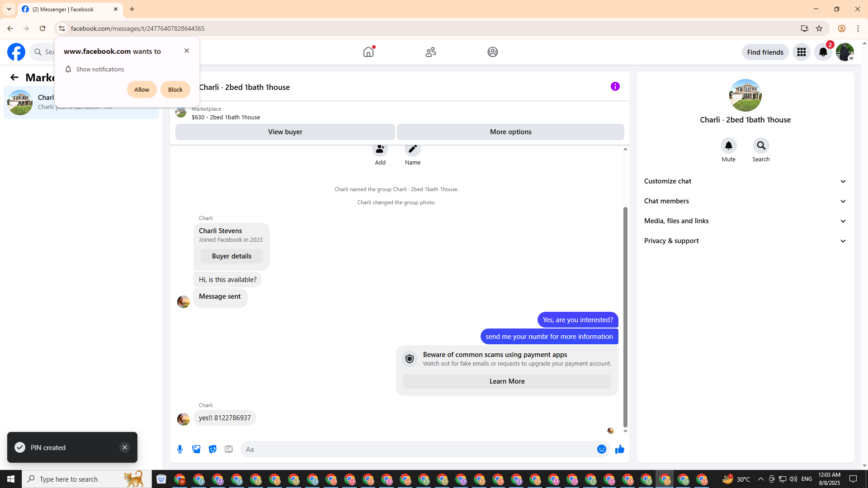Click the voice clip microphone icon

click(x=180, y=449)
